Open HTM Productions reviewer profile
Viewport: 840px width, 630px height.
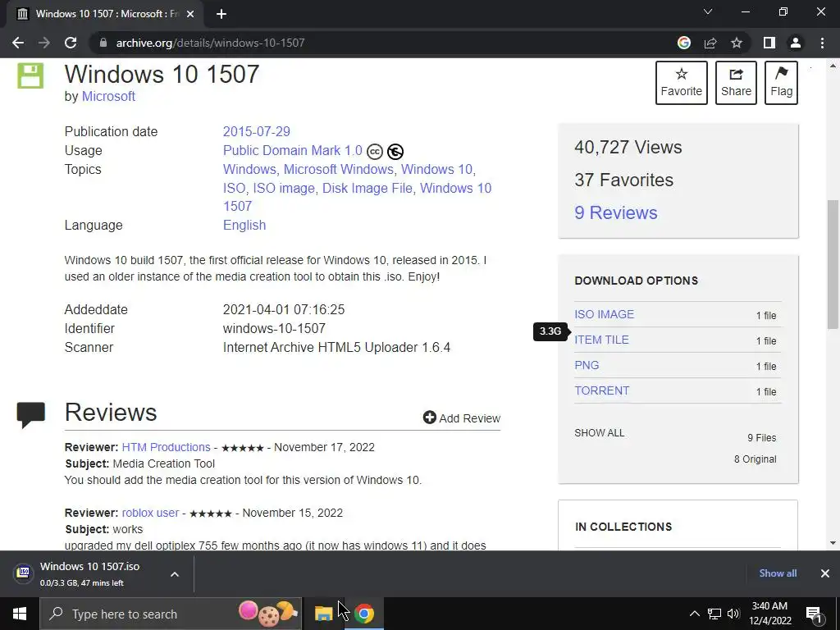coord(166,447)
